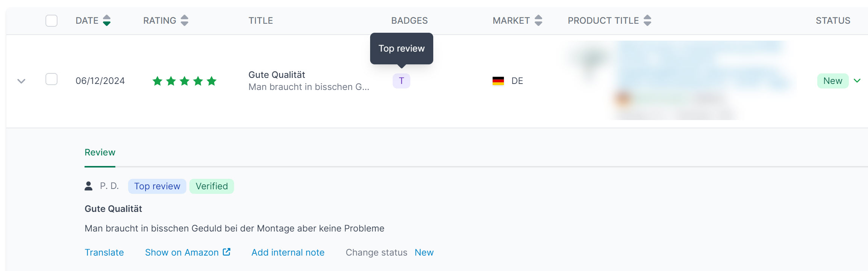Click the external link icon beside Amazon
The width and height of the screenshot is (868, 271).
click(226, 252)
